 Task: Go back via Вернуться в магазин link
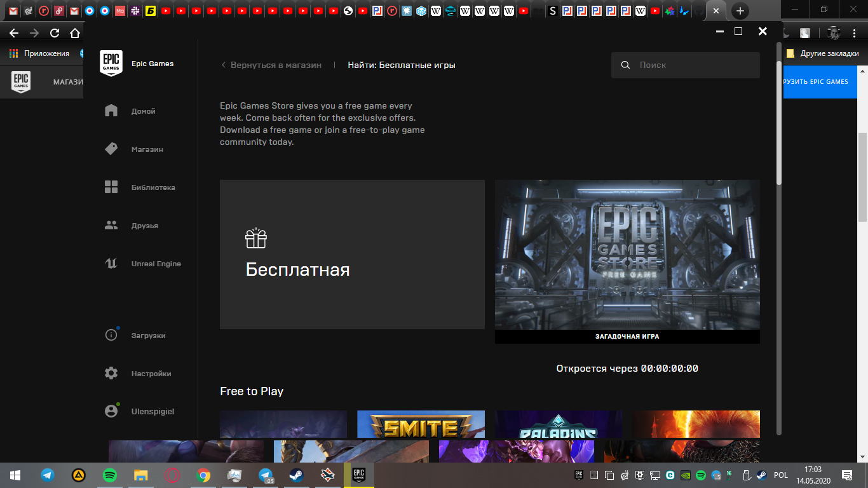coord(271,65)
